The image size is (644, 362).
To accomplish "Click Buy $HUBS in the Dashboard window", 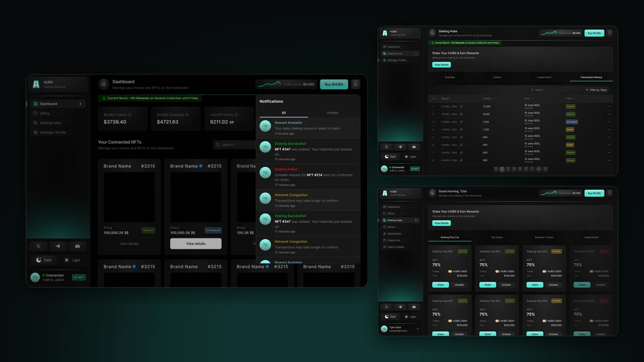I will [334, 84].
